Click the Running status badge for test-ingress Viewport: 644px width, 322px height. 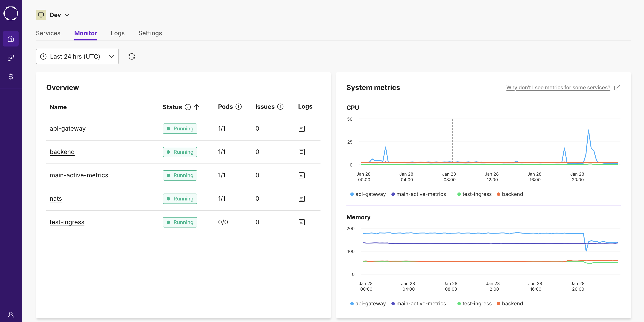click(x=180, y=222)
